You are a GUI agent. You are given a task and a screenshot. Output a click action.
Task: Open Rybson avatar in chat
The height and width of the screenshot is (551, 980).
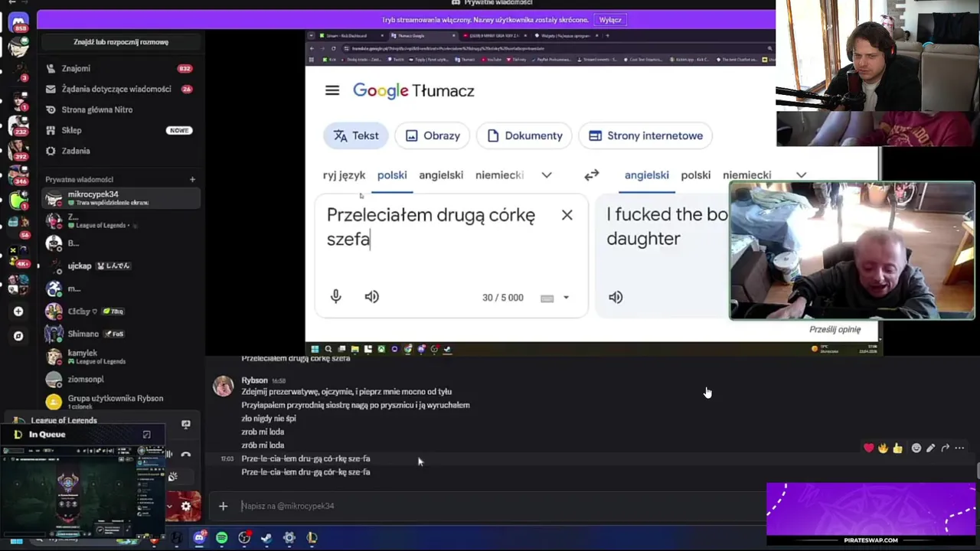223,386
